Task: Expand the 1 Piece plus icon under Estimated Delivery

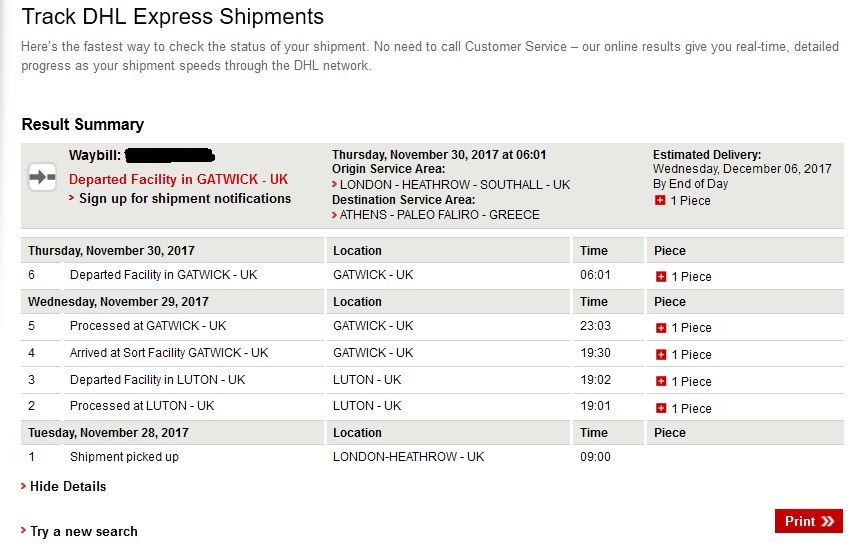Action: (x=660, y=200)
